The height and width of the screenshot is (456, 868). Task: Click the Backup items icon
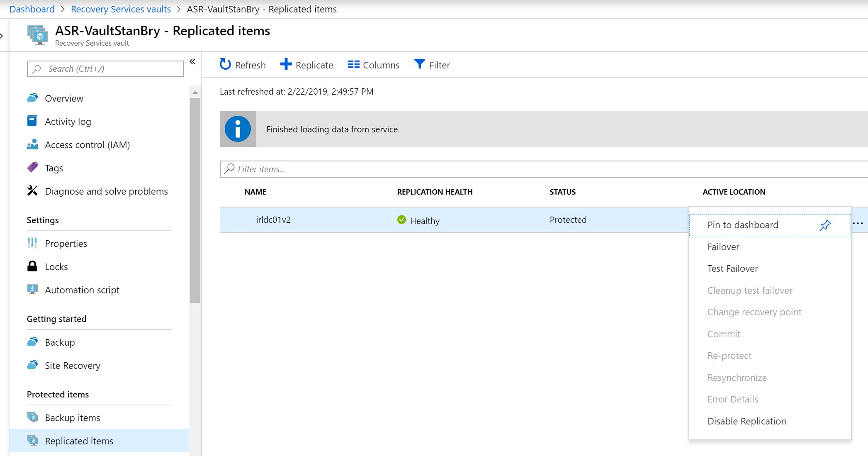pos(32,417)
